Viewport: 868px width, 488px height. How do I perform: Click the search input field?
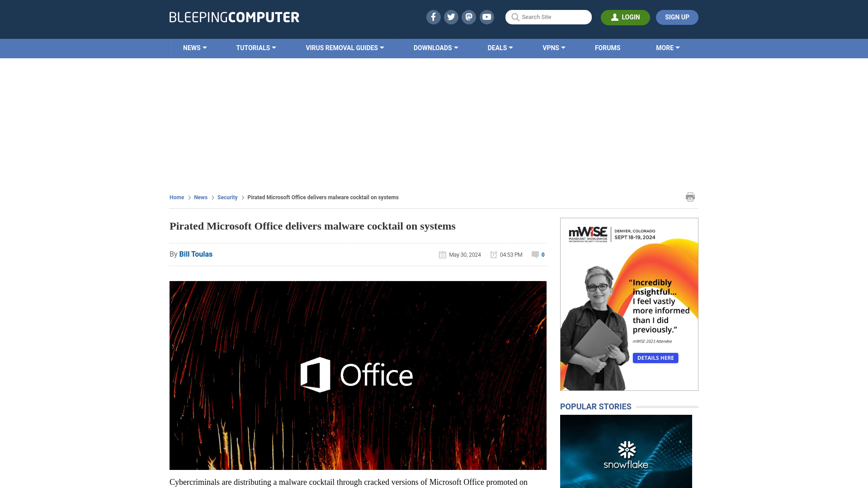[548, 17]
